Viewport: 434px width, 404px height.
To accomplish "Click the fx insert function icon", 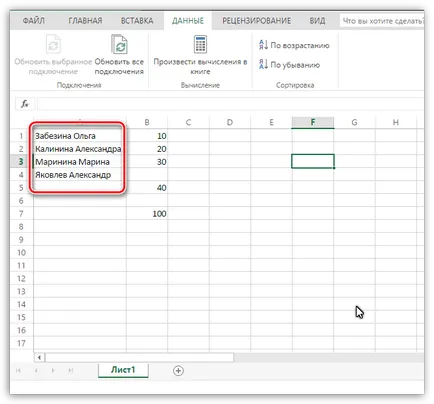I will [25, 104].
